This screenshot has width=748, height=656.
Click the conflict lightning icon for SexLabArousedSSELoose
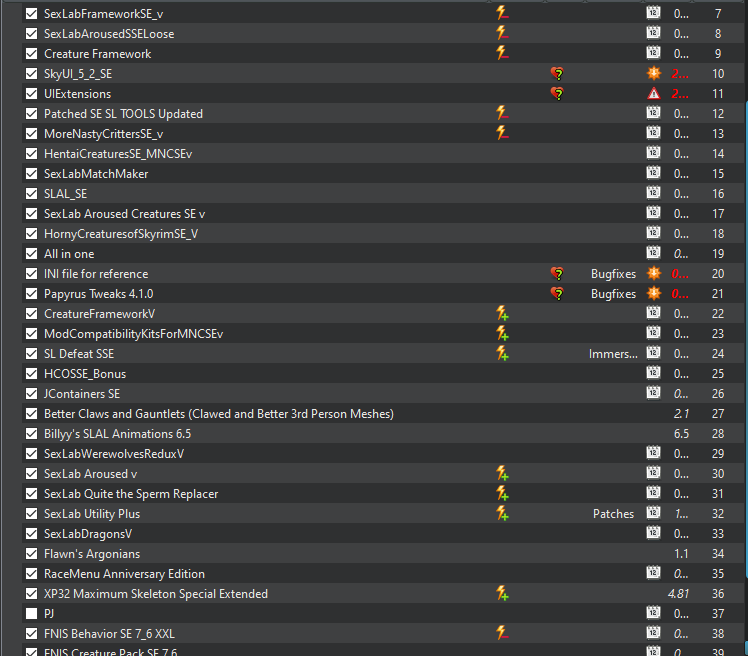[502, 33]
